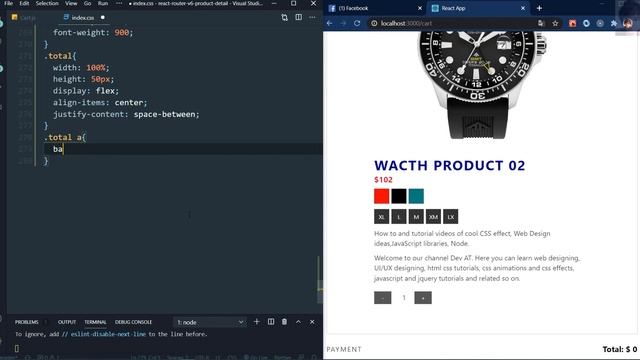
Task: Open editor more actions ellipsis
Action: 312,17
